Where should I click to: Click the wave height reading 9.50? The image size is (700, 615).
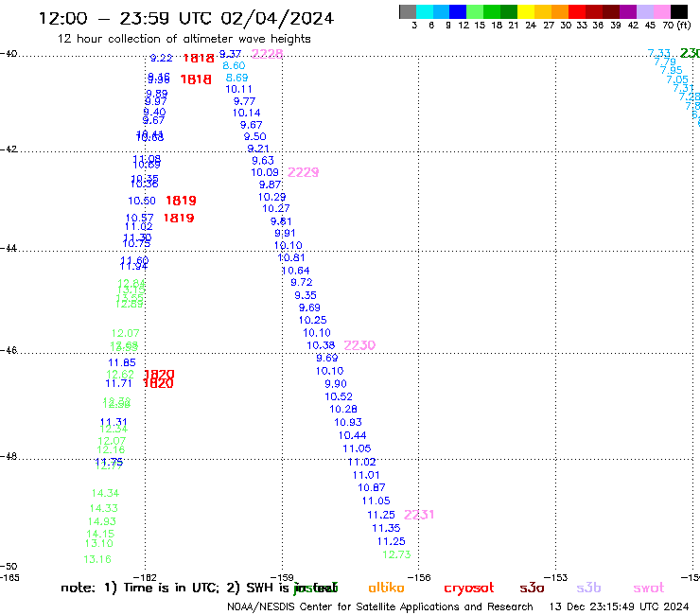[254, 136]
